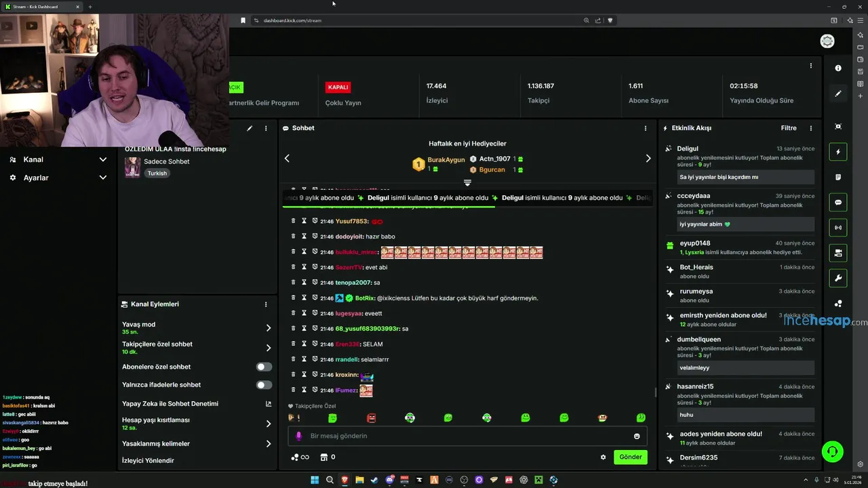The height and width of the screenshot is (488, 868).
Task: Toggle the broadcast signal widget in right sidebar
Action: pyautogui.click(x=838, y=228)
